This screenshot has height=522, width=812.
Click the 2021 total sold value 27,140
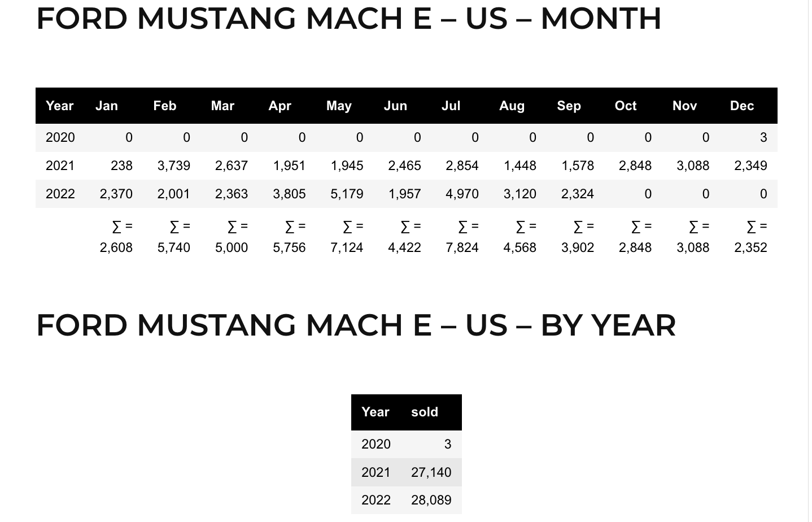tap(431, 472)
